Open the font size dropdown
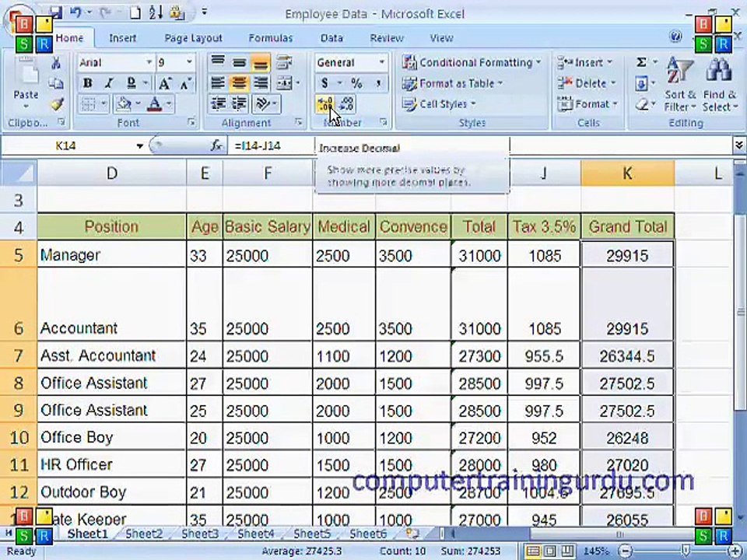 [190, 62]
